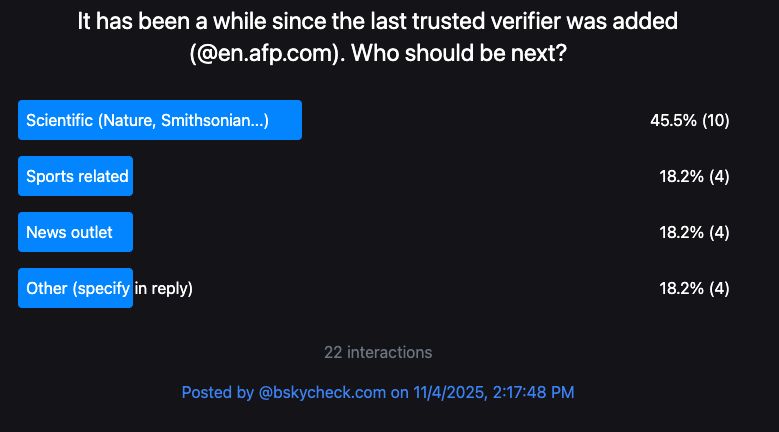779x432 pixels.
Task: Click the @en.afp.com mention in heading
Action: (268, 53)
